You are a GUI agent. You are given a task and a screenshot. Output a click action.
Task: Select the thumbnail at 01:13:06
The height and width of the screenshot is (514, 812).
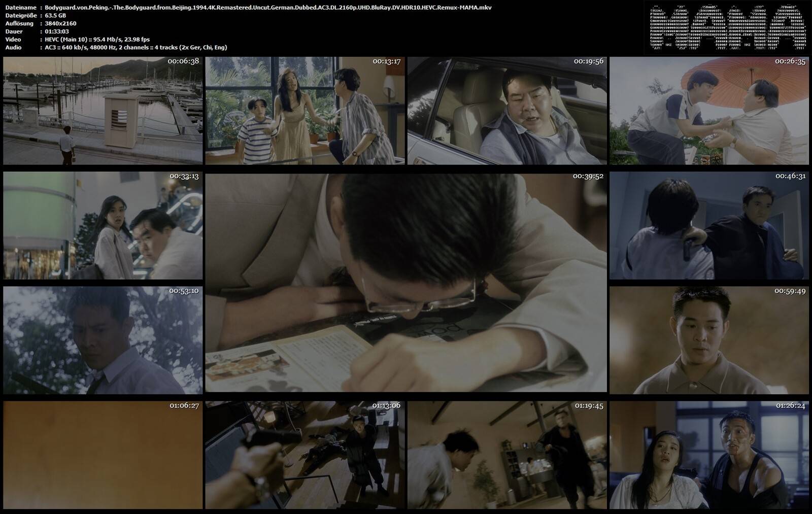tap(305, 455)
